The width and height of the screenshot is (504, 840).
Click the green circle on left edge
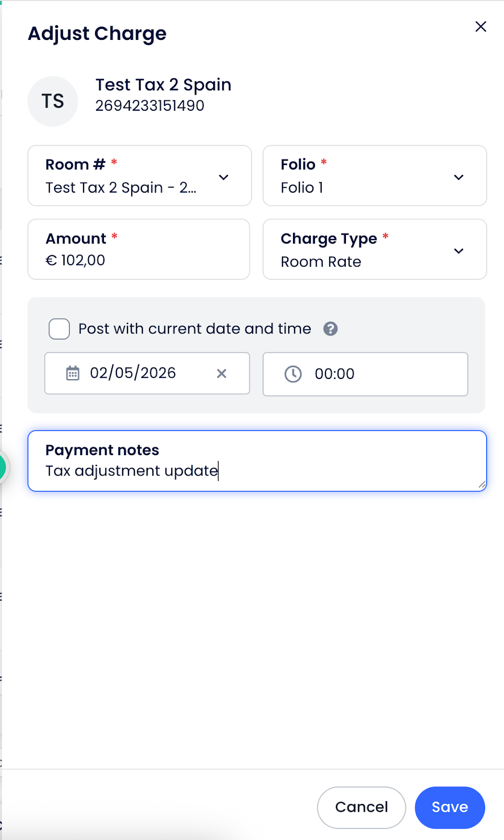tap(2, 467)
